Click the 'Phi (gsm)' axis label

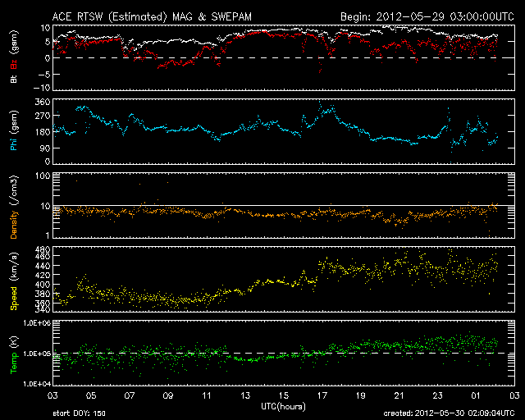coord(14,130)
